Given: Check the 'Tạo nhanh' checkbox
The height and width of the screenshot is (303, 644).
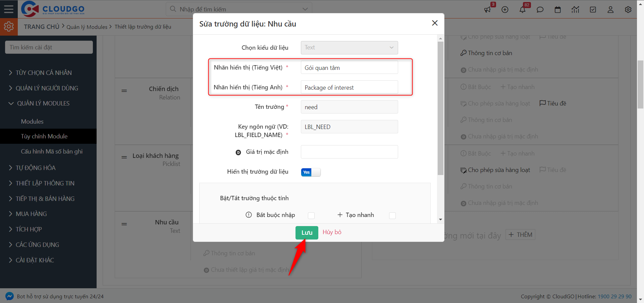Looking at the screenshot, I should click(x=392, y=215).
